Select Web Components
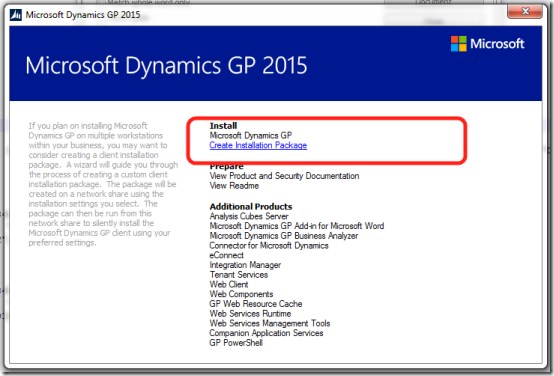 [x=241, y=294]
